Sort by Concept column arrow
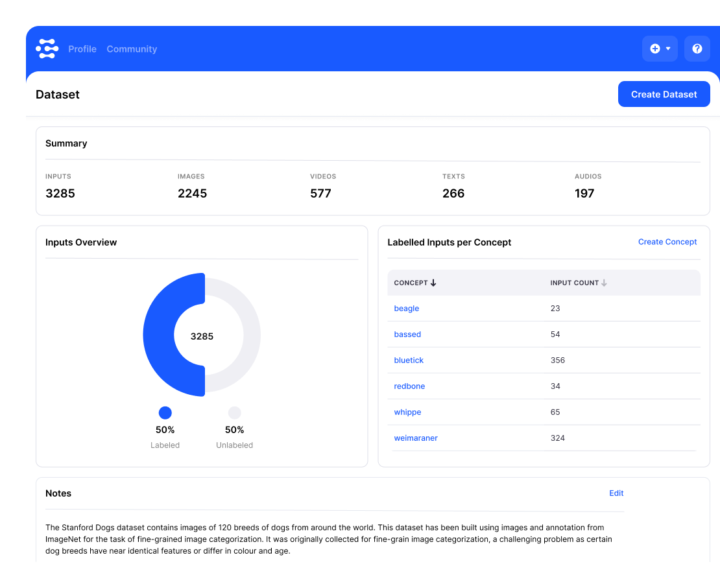Screen dimensions: 720x588 [433, 283]
